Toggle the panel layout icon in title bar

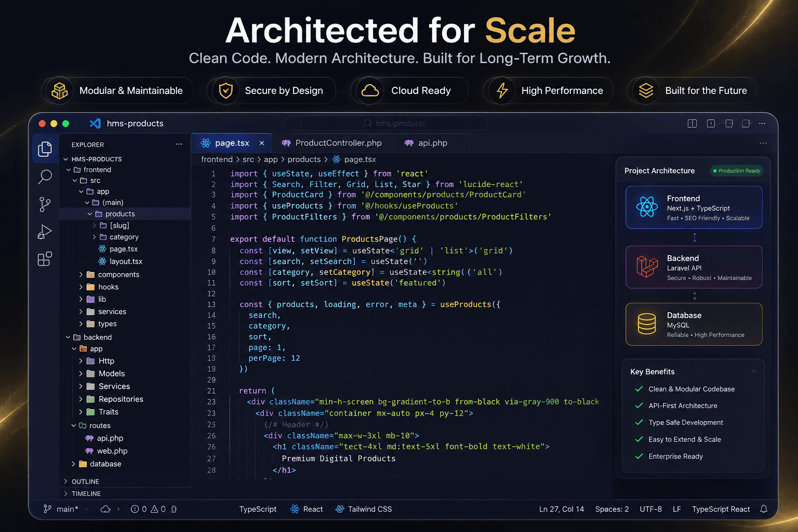tap(711, 124)
